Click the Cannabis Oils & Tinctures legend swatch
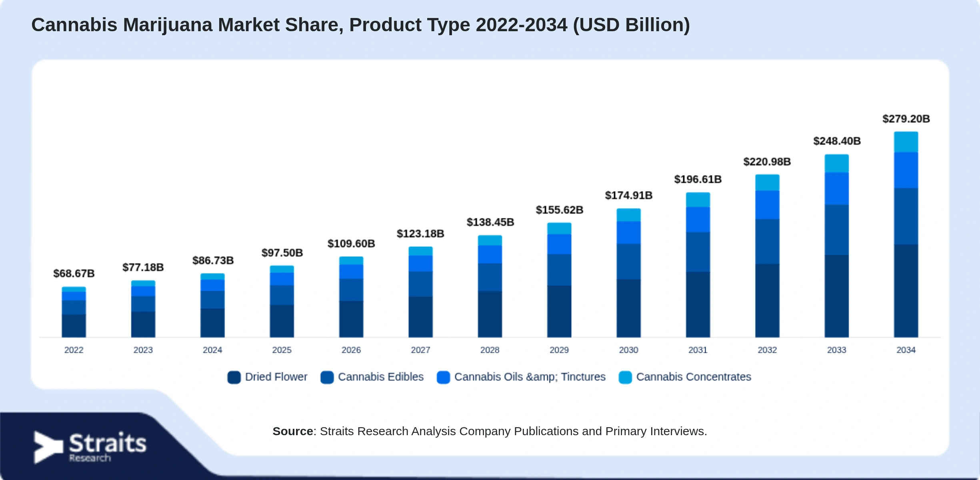This screenshot has height=480, width=980. (444, 377)
